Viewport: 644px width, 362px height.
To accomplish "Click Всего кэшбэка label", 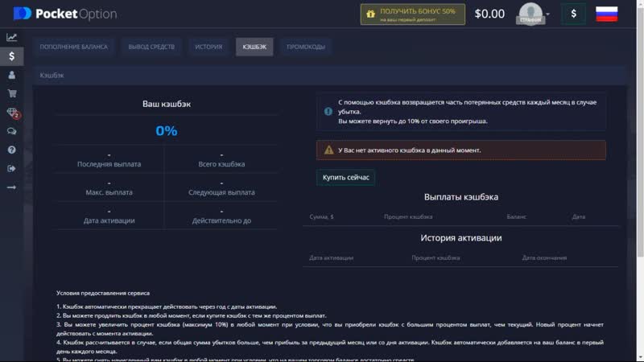I will (221, 164).
